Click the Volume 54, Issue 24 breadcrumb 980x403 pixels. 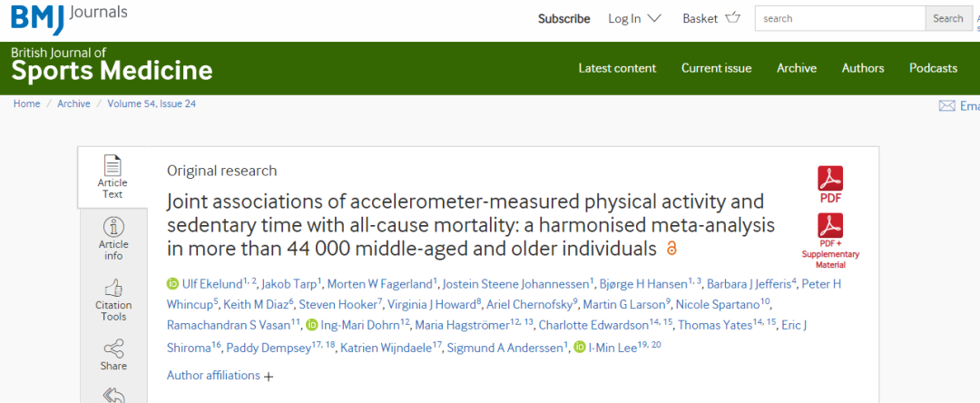(152, 103)
